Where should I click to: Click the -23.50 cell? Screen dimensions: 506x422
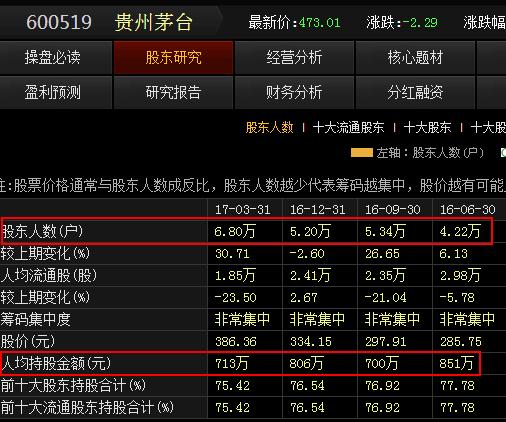coord(235,297)
